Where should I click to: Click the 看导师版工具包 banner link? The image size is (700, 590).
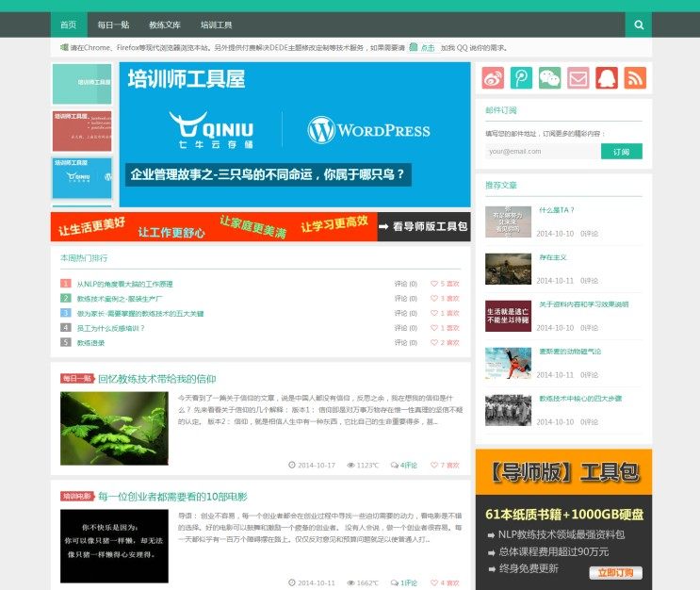tap(423, 226)
